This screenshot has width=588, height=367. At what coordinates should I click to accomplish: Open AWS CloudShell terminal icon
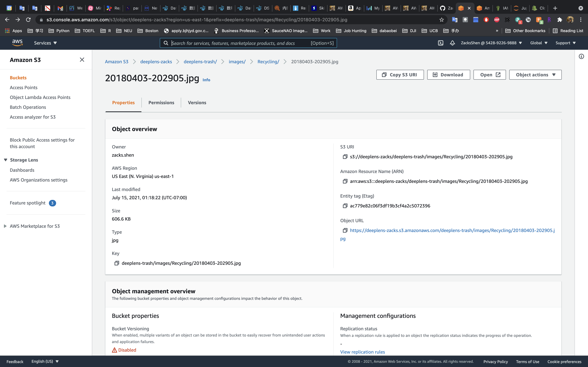[x=441, y=43]
